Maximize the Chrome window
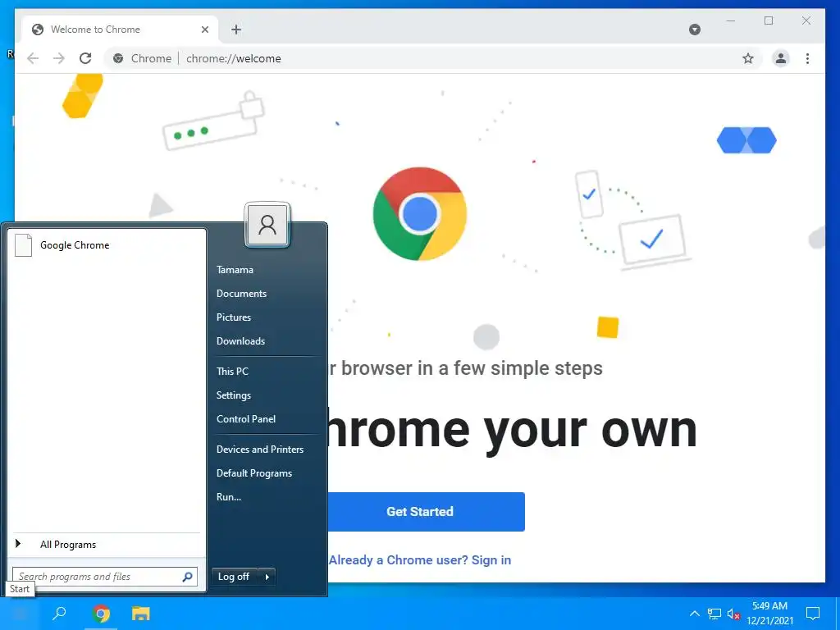840x630 pixels. tap(769, 21)
